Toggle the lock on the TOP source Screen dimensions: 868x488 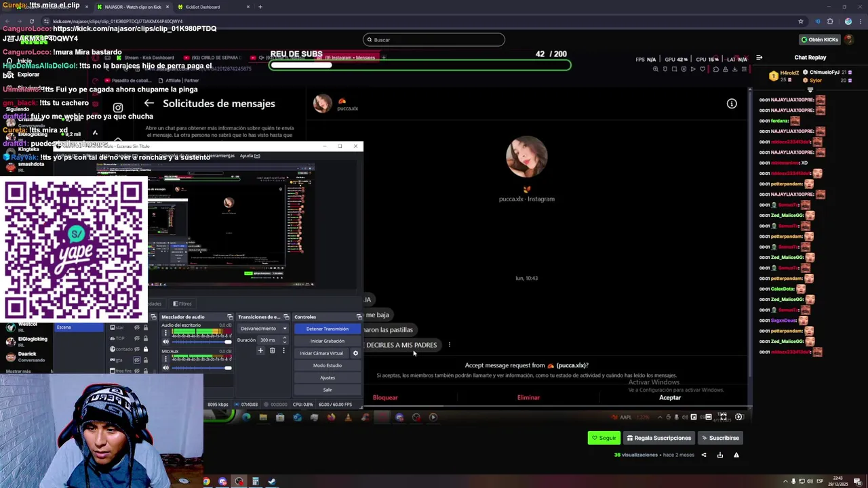coord(145,338)
